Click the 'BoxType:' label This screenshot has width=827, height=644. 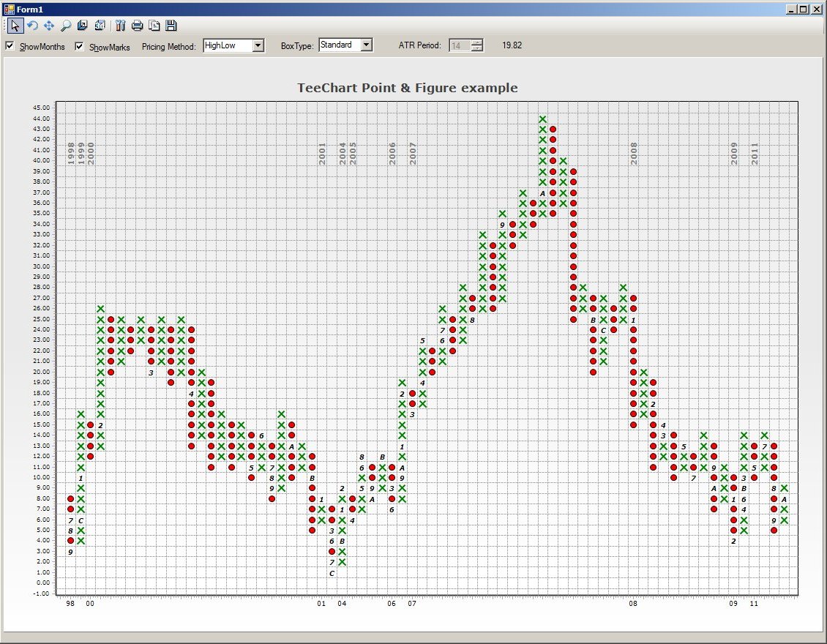pyautogui.click(x=297, y=46)
